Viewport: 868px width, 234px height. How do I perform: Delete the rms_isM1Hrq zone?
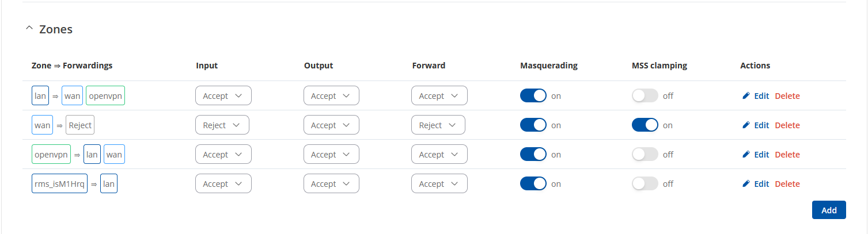(787, 184)
